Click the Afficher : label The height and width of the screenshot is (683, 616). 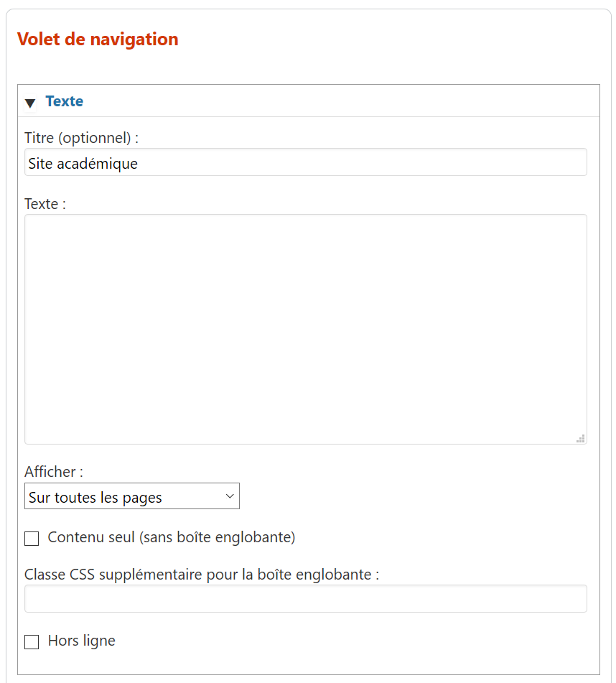[x=54, y=472]
